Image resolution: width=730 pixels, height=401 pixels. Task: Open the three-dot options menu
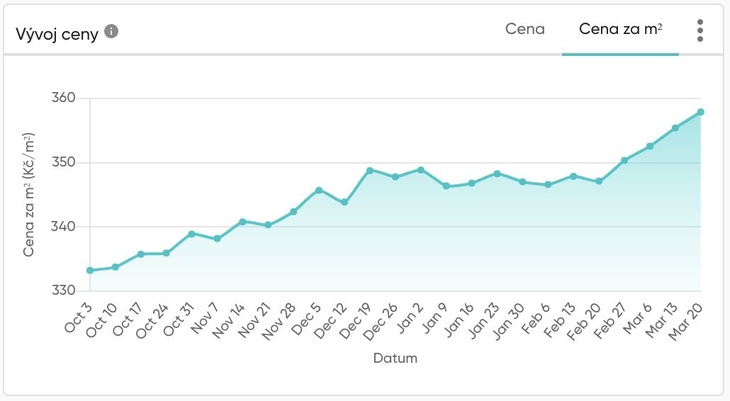click(x=700, y=31)
